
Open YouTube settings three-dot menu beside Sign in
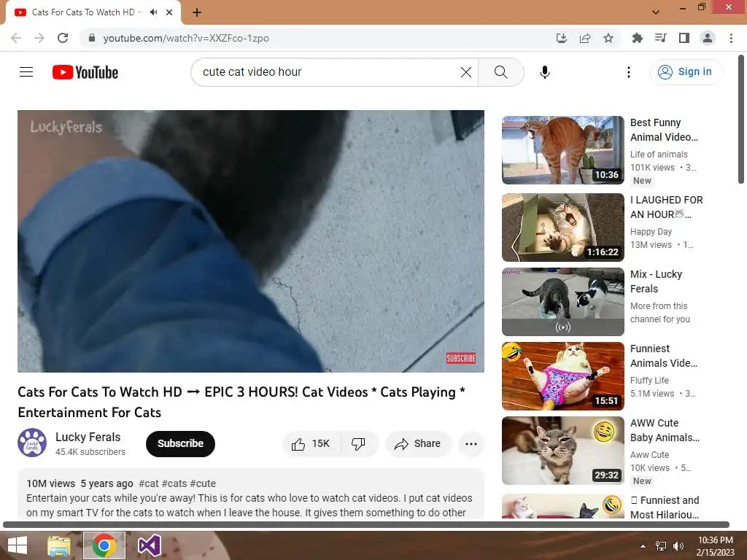628,72
